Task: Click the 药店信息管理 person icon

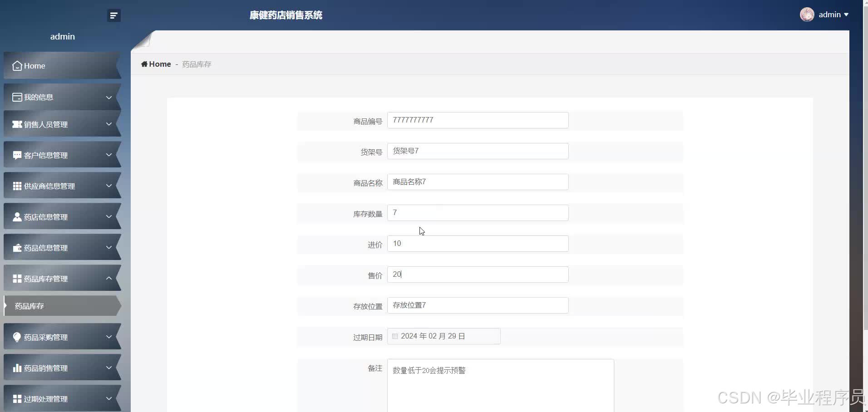Action: [17, 217]
